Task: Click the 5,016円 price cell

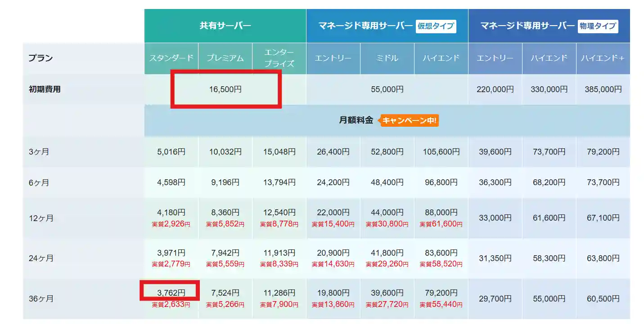Action: pos(171,152)
